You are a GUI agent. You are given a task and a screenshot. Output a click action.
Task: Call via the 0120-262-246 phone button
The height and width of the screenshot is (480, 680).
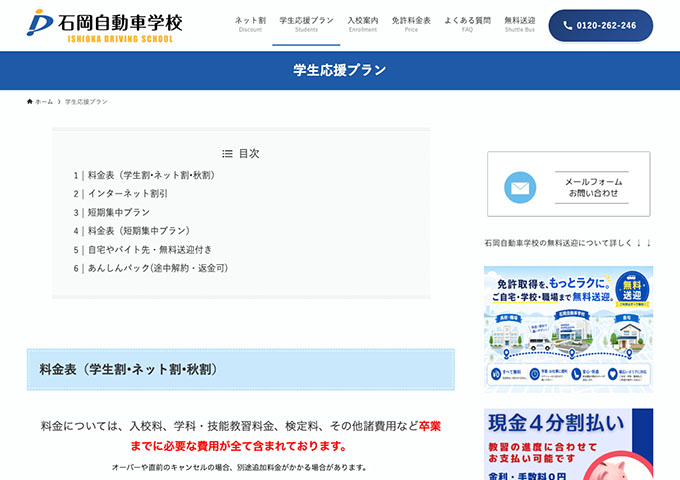tap(601, 26)
